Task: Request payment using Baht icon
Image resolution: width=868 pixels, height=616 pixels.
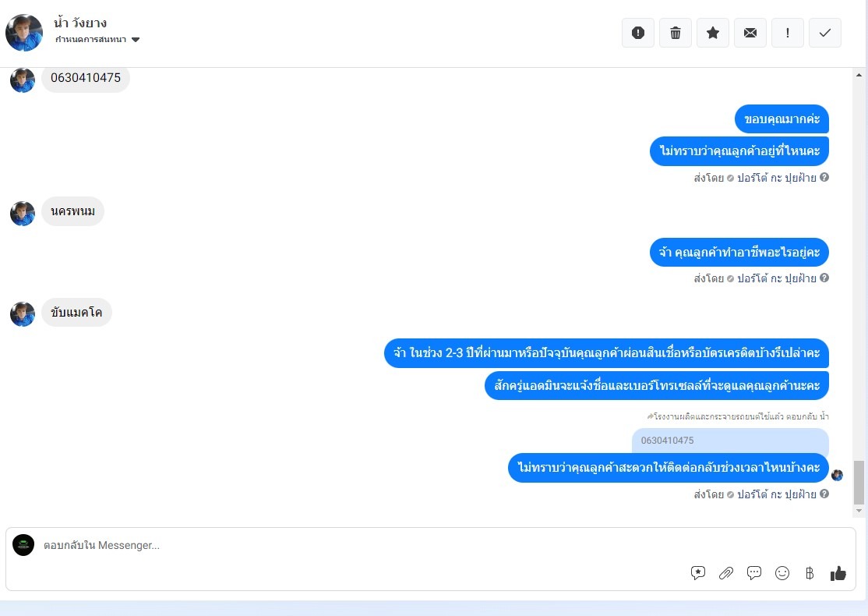Action: coord(810,573)
